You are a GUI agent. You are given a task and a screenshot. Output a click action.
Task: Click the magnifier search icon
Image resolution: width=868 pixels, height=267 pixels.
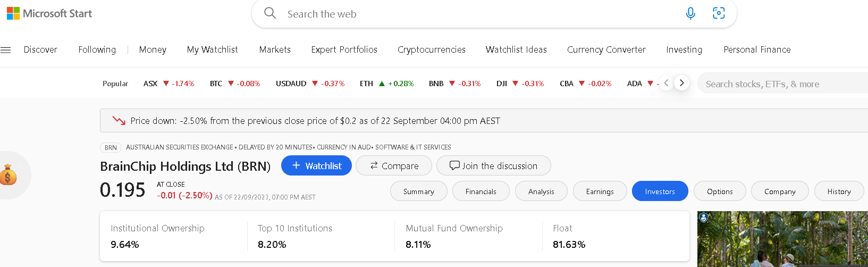point(270,13)
